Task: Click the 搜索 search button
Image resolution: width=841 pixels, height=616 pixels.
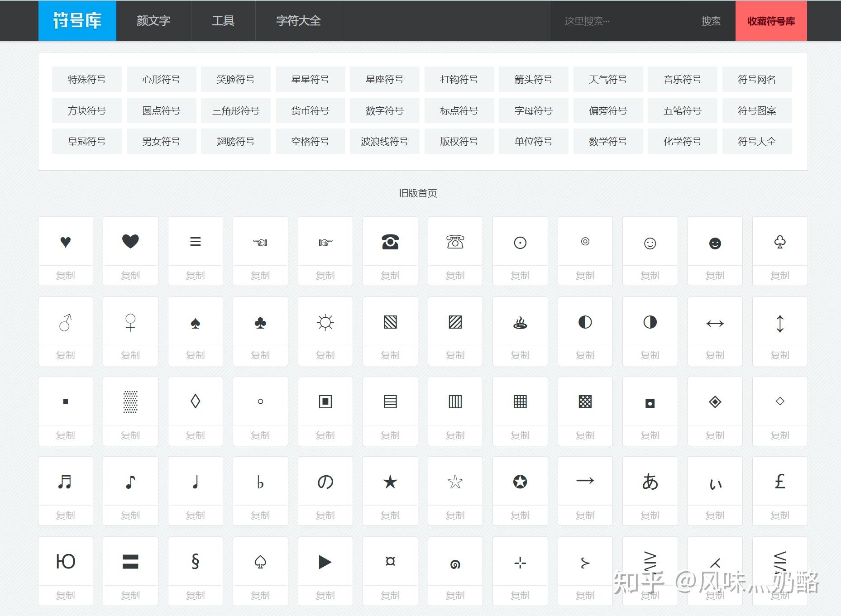Action: pyautogui.click(x=711, y=21)
